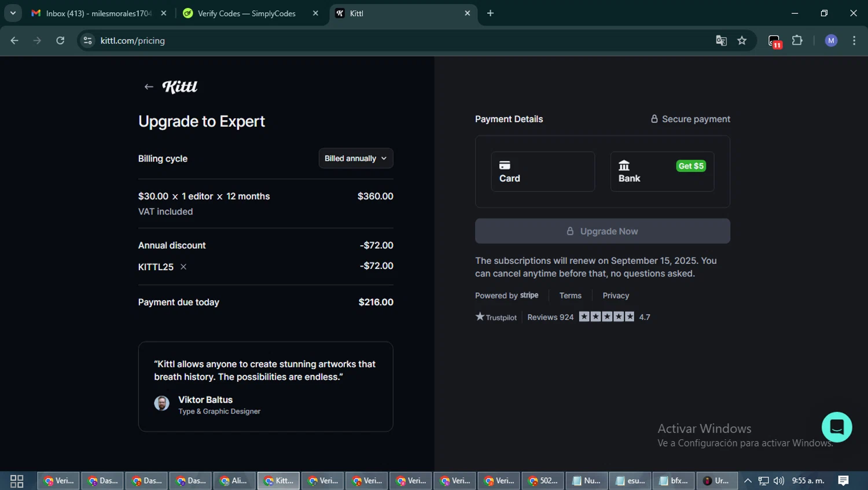This screenshot has height=490, width=868.
Task: Click the Chrome profile avatar
Action: point(831,40)
